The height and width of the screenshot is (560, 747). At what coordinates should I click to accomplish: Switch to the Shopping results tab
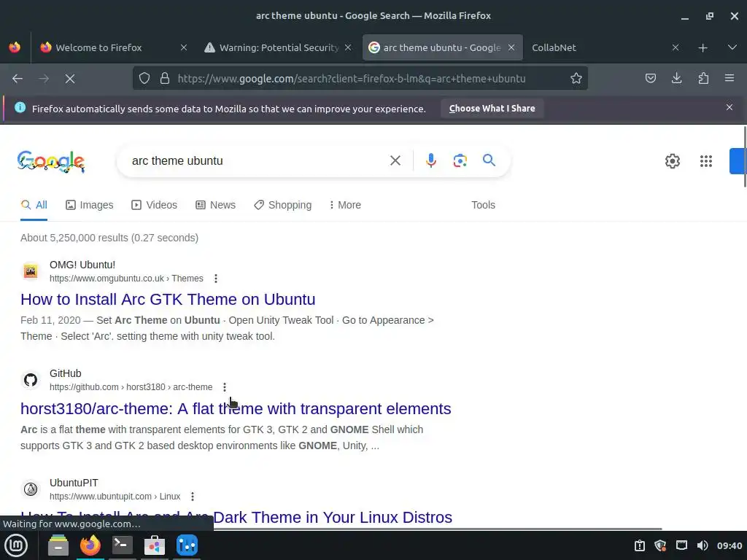(x=282, y=205)
